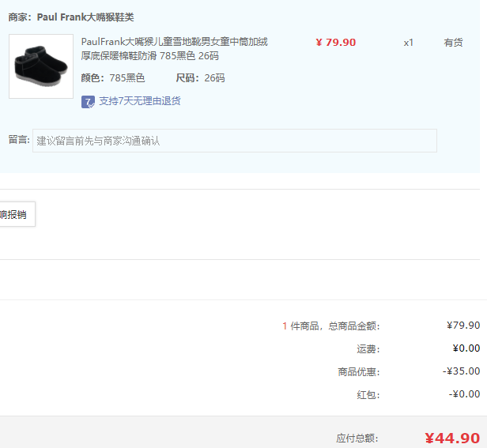Viewport: 487px width, 448px height.
Task: Click the 商品优惠 discount label
Action: coord(358,371)
